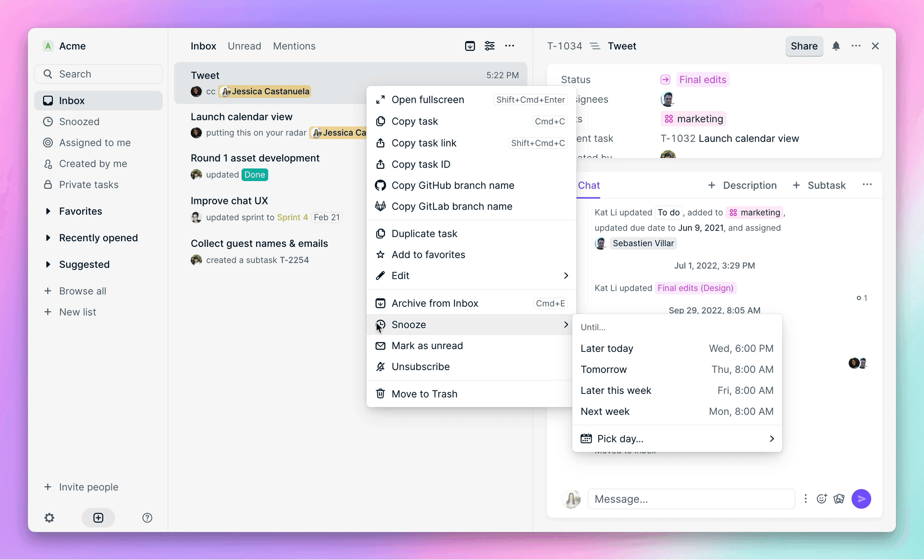
Task: Click the Snoozed clock item in sidebar
Action: [98, 121]
